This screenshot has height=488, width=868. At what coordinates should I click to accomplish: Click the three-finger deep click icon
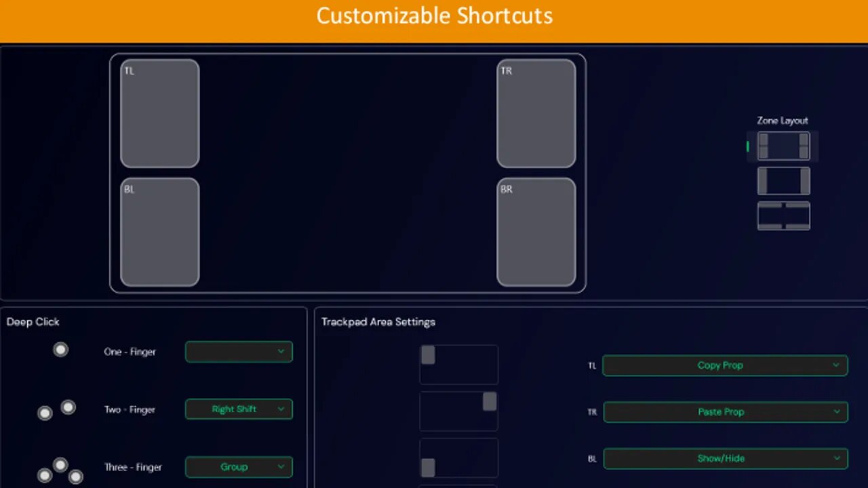[x=60, y=470]
